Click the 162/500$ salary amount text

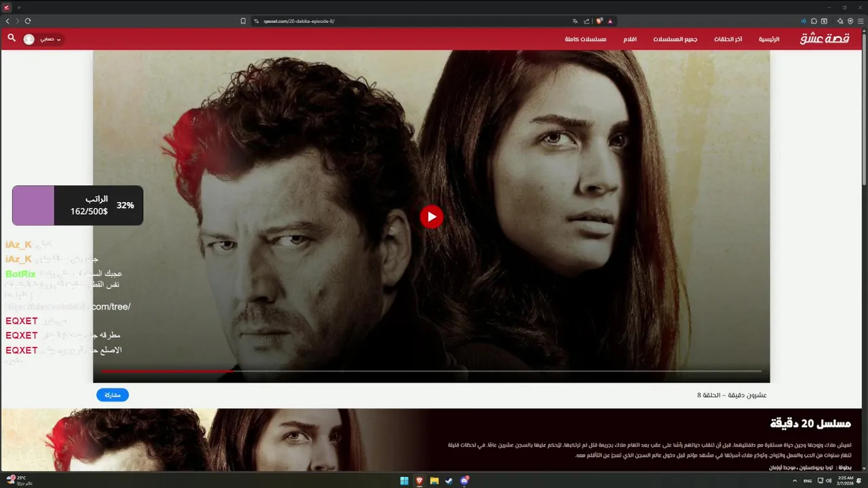click(x=89, y=212)
